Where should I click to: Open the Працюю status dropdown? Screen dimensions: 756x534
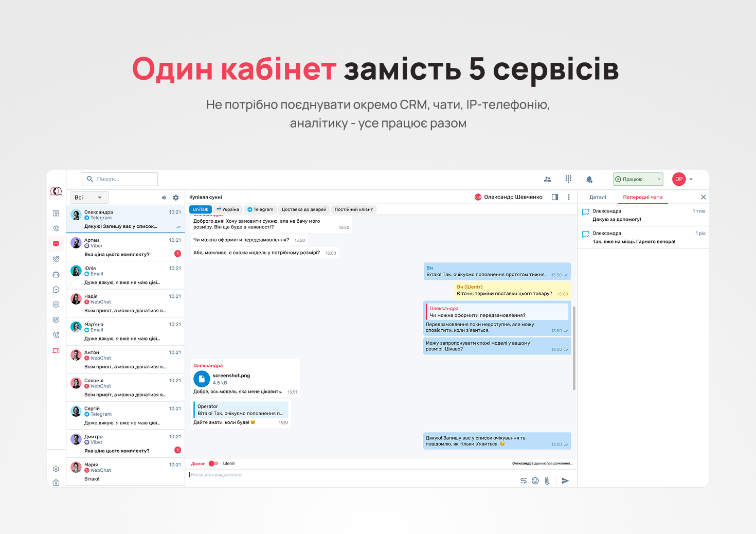tap(638, 179)
